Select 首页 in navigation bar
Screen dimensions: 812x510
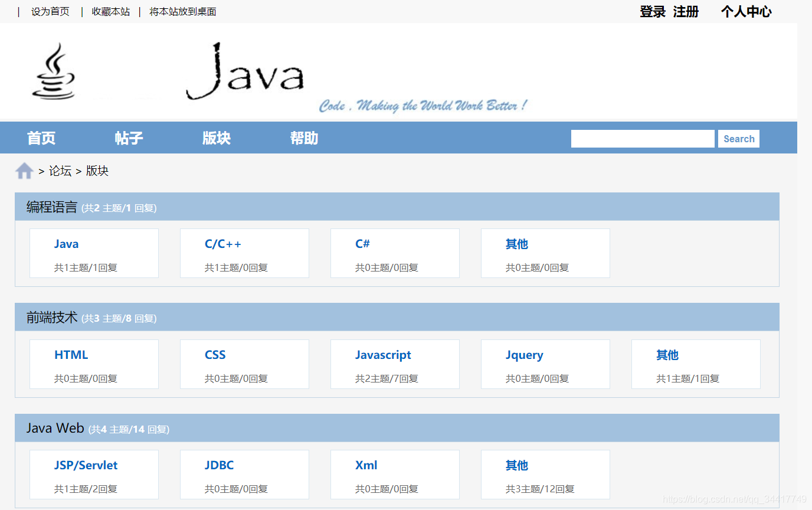[41, 138]
